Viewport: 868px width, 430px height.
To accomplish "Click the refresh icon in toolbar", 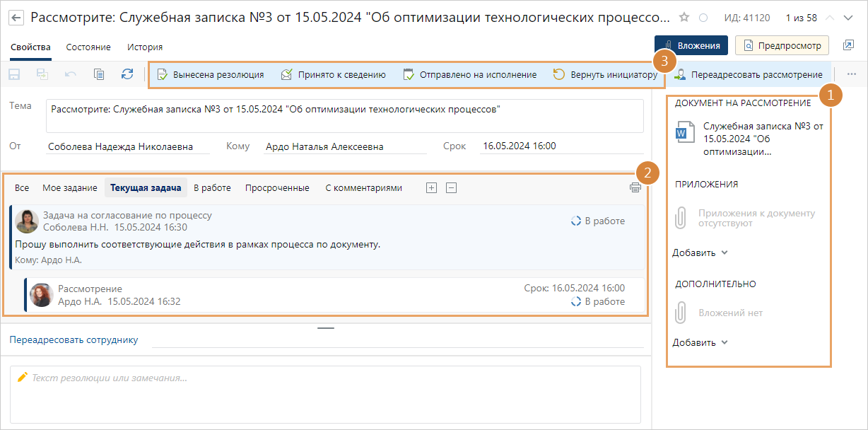I will 127,74.
